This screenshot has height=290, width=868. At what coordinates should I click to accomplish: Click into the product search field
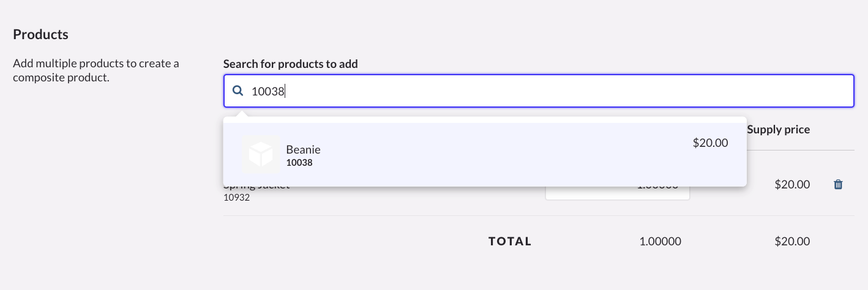[539, 91]
